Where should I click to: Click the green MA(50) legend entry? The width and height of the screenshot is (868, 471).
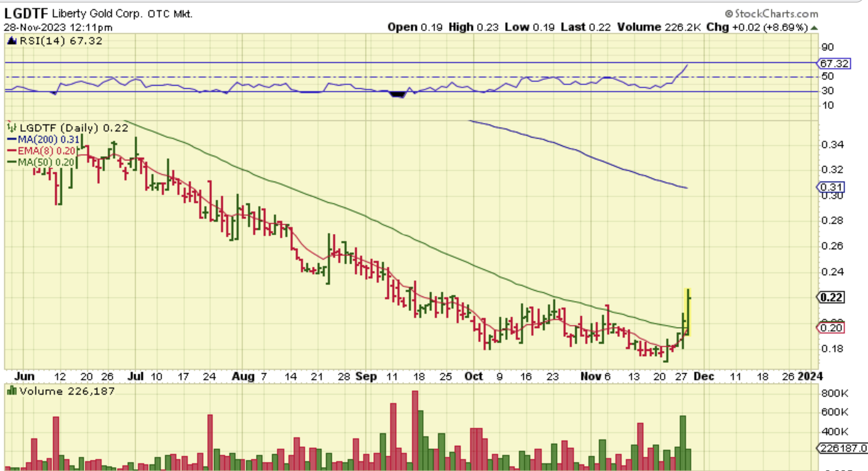(x=42, y=162)
